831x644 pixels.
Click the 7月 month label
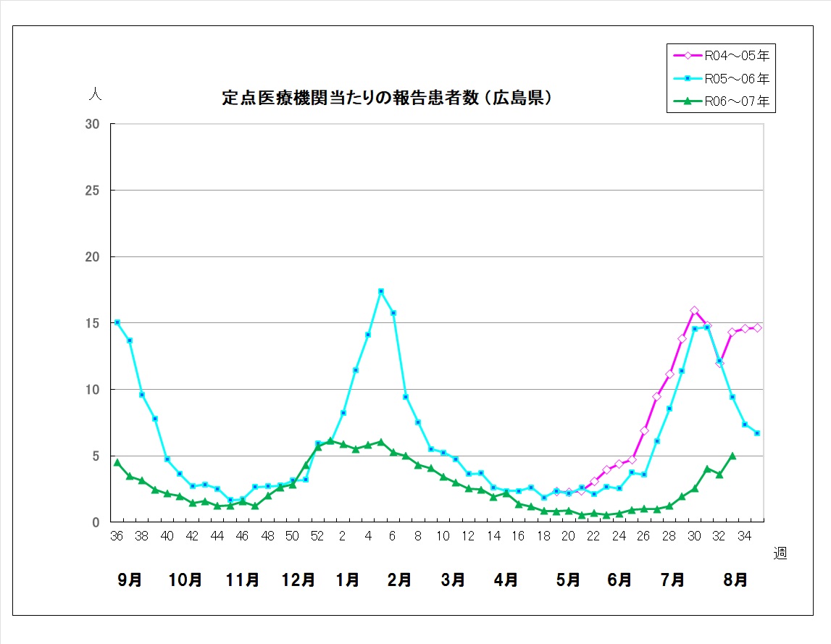point(672,580)
